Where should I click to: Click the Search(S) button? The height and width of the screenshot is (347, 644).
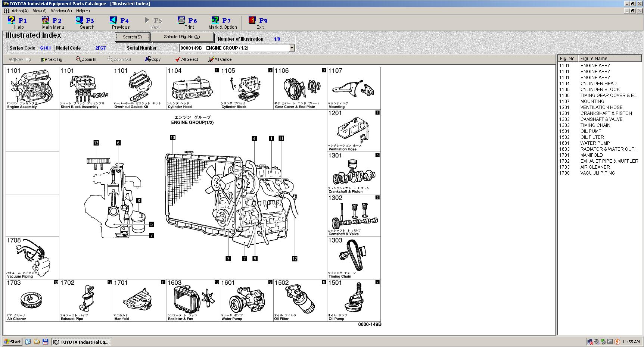coord(133,37)
